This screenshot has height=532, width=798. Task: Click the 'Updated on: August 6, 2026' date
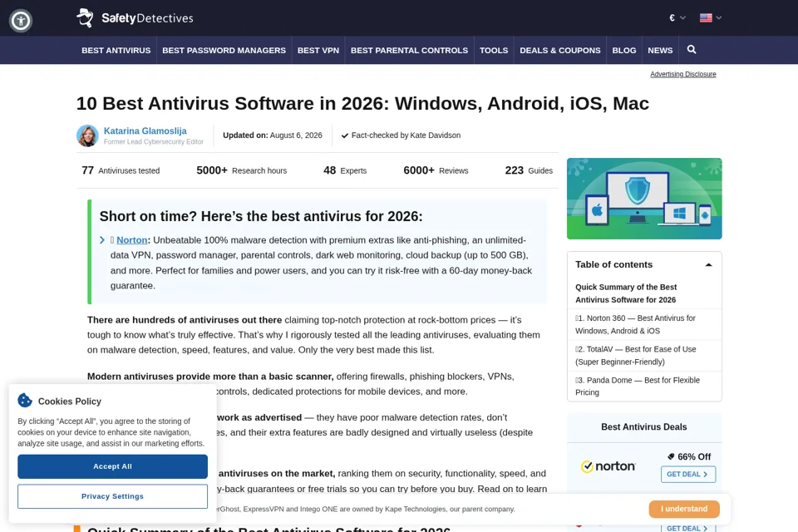point(273,135)
